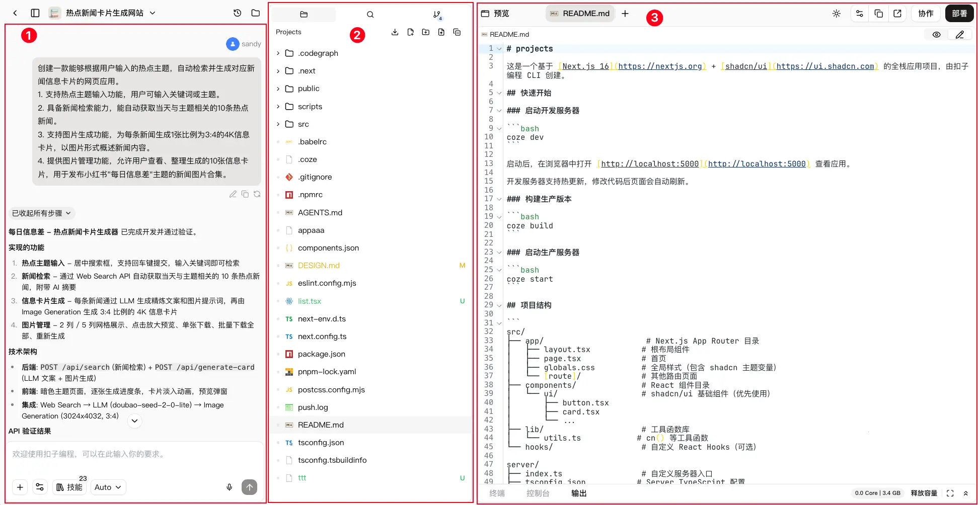
Task: Toggle light/dark theme with sun icon
Action: 837,14
